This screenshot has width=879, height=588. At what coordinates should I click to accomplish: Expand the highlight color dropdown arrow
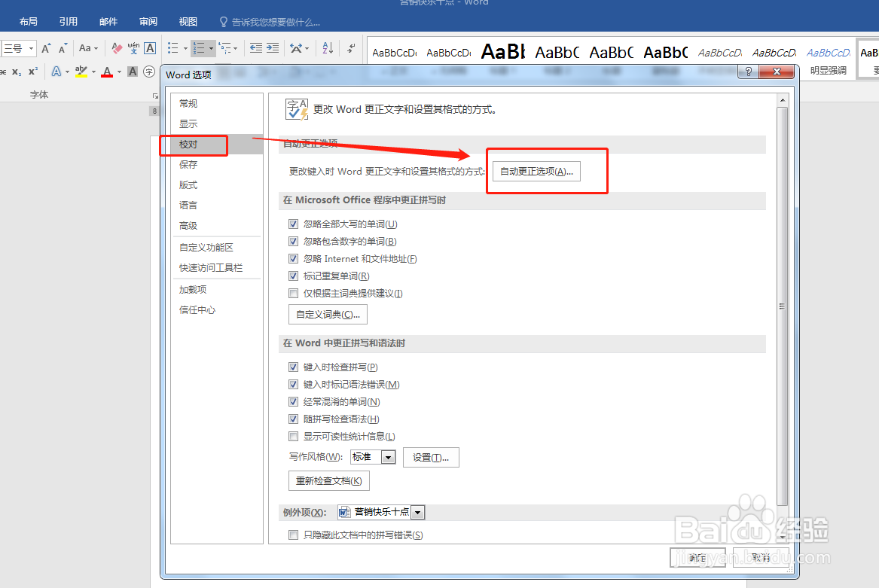tap(93, 72)
